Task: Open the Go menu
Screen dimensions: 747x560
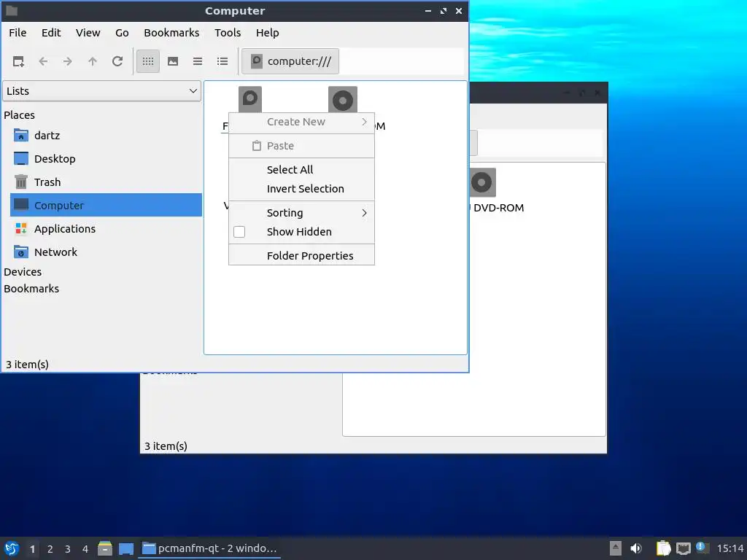Action: (x=122, y=33)
